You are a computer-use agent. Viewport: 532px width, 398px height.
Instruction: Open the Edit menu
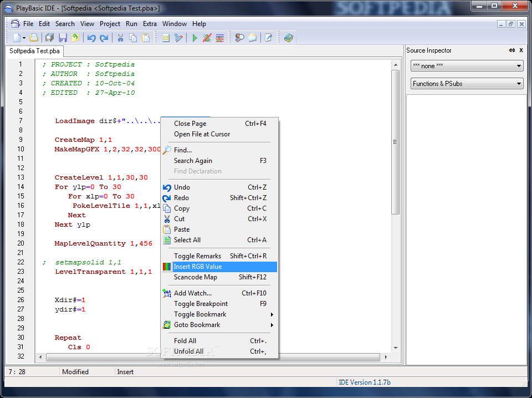(x=44, y=24)
